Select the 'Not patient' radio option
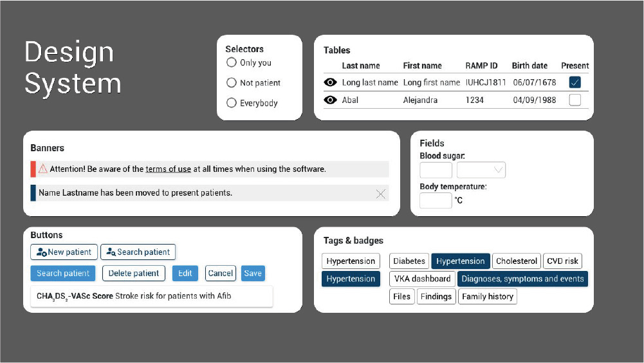This screenshot has height=363, width=644. point(231,82)
